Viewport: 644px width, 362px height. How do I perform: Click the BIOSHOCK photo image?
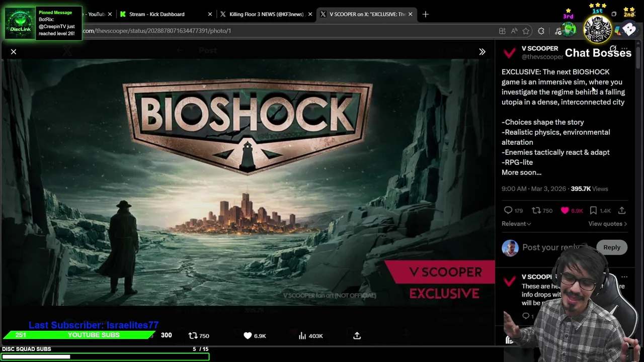point(247,182)
